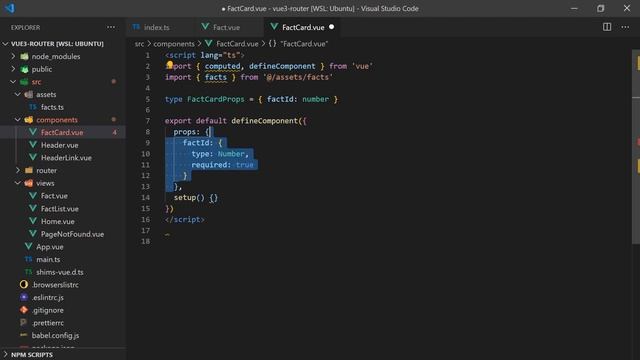
Task: Click src in the breadcrumb path
Action: (x=139, y=44)
